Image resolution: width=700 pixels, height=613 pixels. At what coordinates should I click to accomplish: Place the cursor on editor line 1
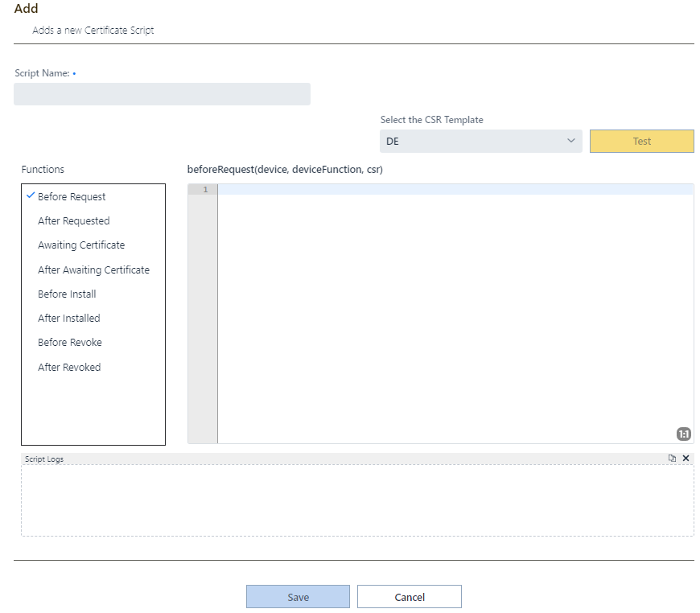(x=455, y=190)
